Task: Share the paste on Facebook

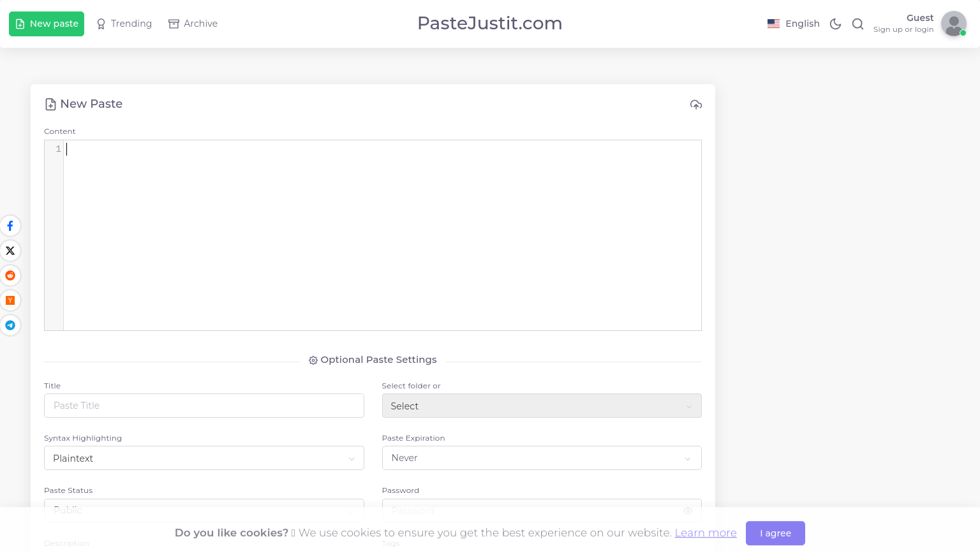Action: point(10,226)
